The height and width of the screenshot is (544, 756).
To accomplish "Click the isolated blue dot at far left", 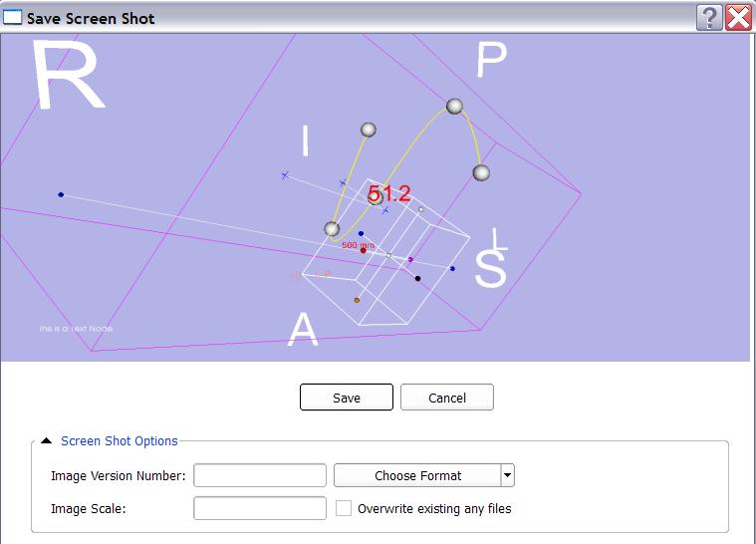I will tap(61, 194).
